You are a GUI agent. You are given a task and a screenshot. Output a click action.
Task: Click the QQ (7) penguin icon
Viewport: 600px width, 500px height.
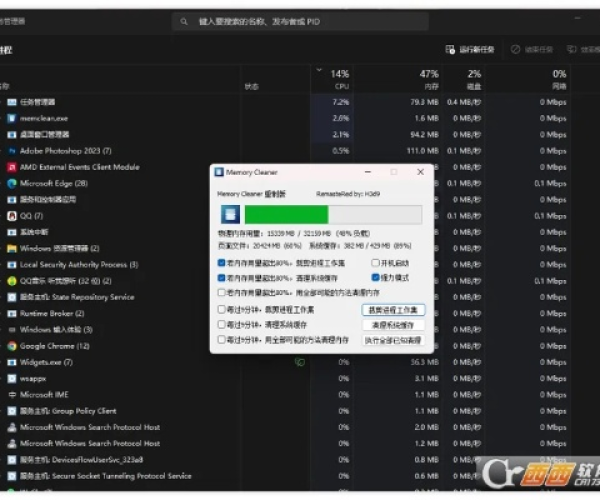click(12, 216)
